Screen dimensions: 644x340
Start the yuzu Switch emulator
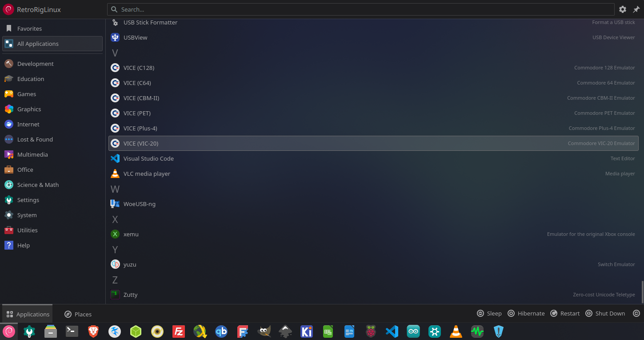[x=130, y=264]
